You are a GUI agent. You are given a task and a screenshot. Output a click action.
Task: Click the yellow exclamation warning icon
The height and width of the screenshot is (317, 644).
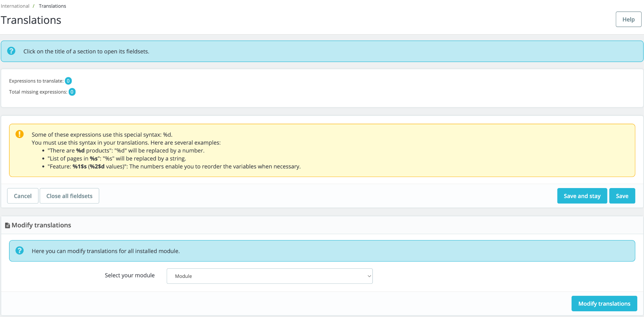[19, 134]
